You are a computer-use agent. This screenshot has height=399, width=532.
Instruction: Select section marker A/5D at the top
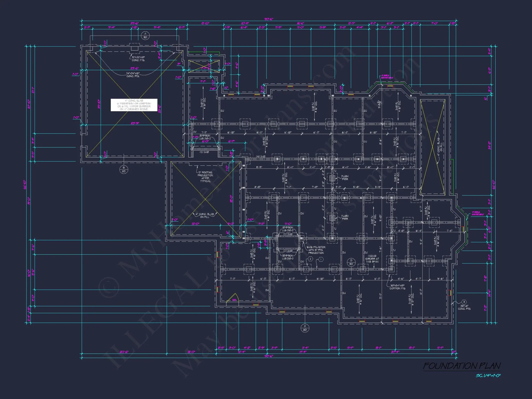(x=145, y=35)
